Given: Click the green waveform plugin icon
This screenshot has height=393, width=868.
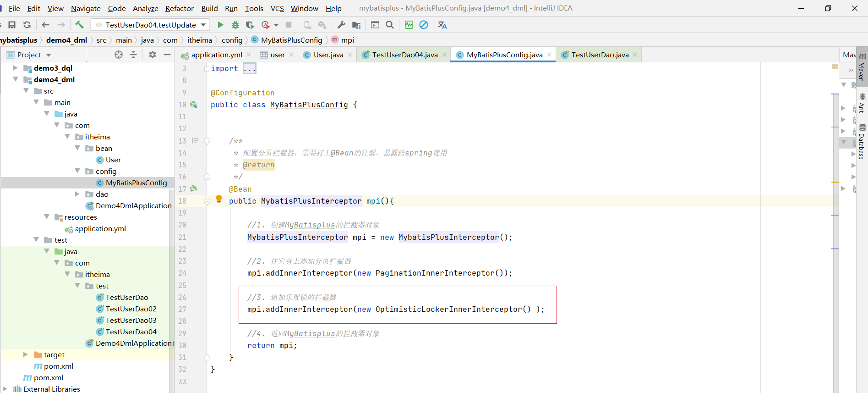Looking at the screenshot, I should (x=409, y=25).
